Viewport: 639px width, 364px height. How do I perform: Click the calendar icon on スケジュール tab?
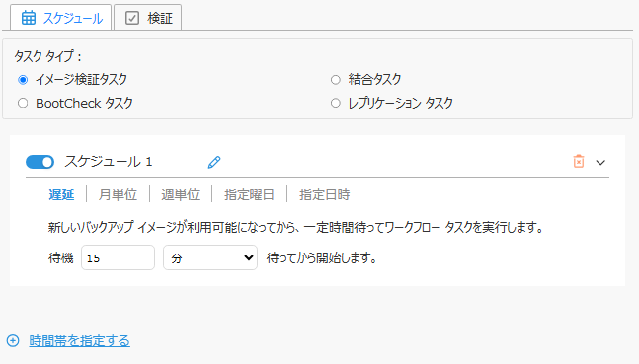point(29,18)
